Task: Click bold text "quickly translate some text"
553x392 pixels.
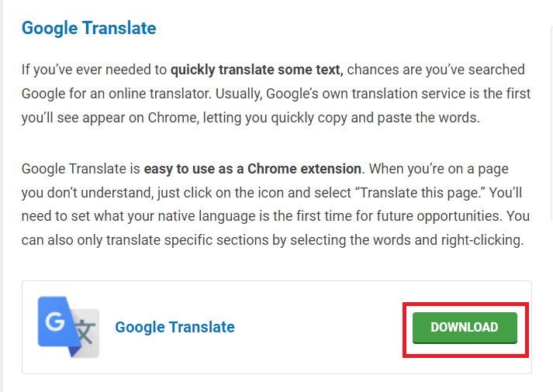Action: tap(257, 70)
